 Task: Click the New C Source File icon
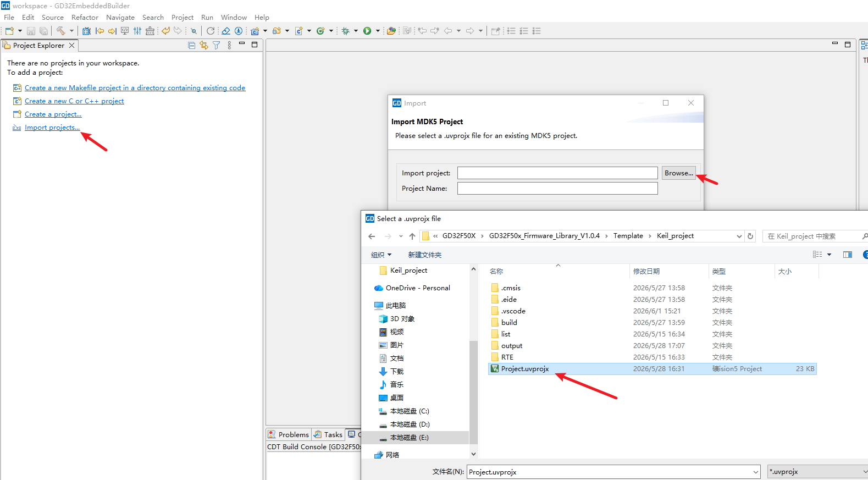[x=299, y=31]
